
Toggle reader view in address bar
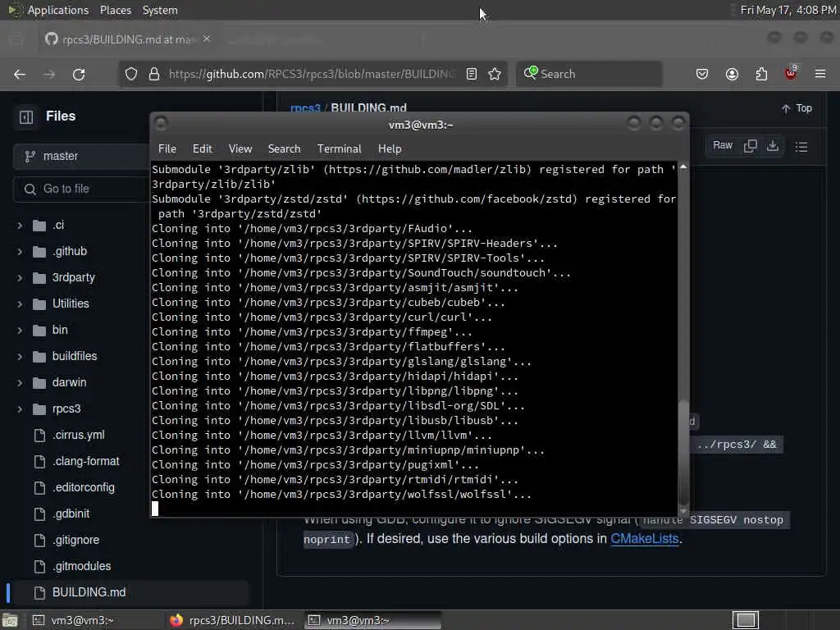point(472,74)
